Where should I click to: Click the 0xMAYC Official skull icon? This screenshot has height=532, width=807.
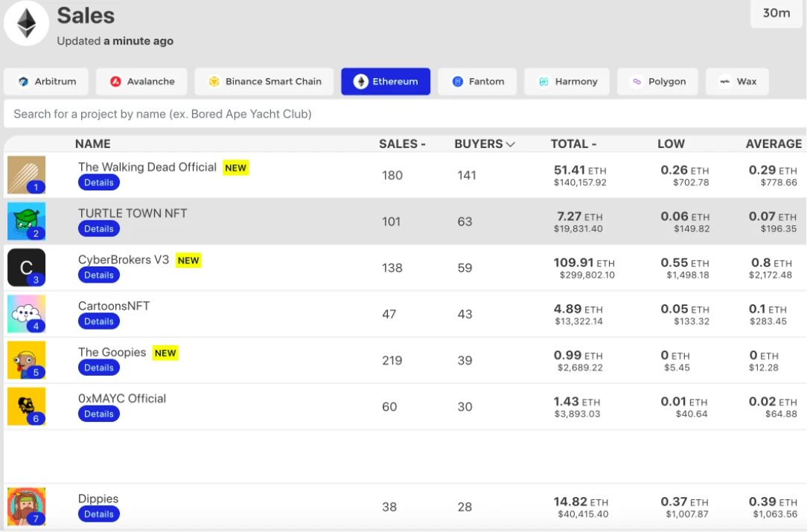[26, 406]
